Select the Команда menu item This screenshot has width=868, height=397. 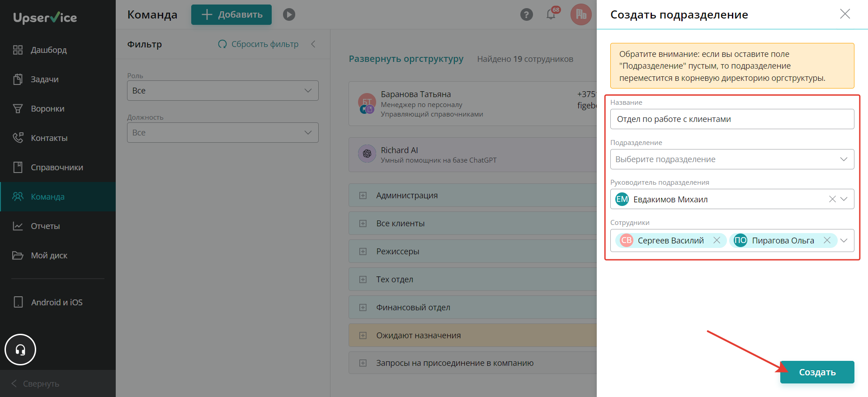coord(58,196)
